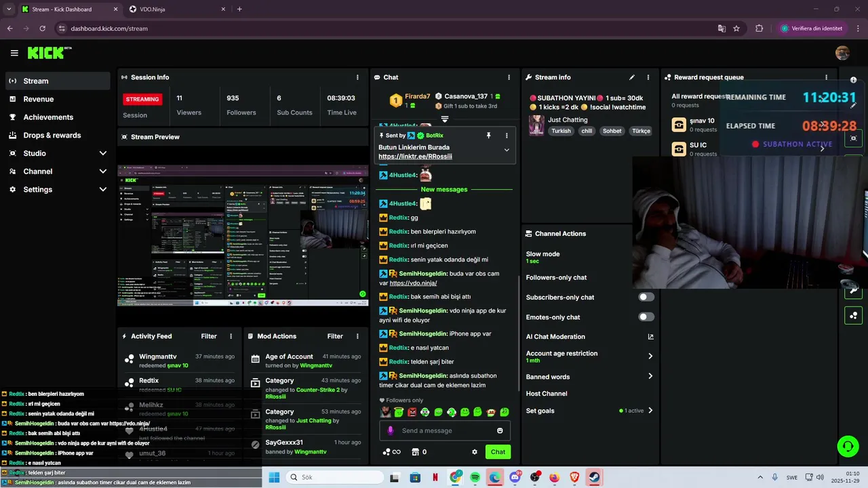Open the Session Info three-dot menu
This screenshot has height=488, width=868.
[x=357, y=77]
